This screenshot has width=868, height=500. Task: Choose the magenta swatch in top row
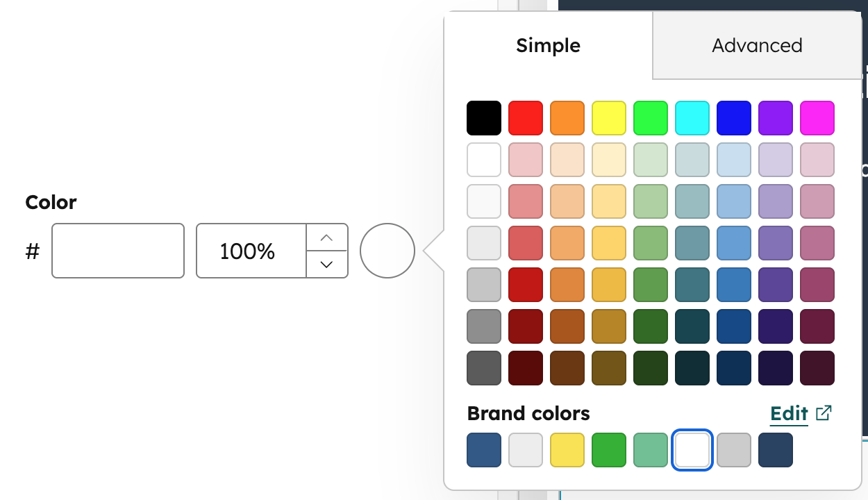817,118
